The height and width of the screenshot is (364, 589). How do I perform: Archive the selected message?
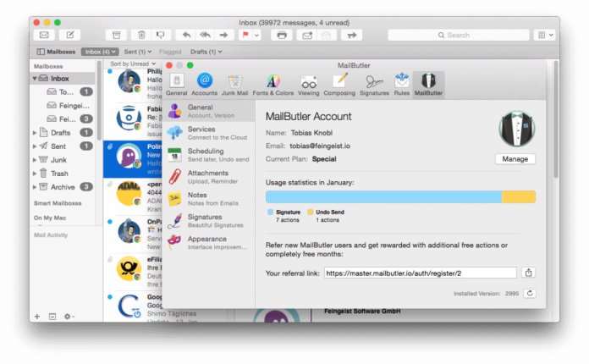click(x=116, y=35)
